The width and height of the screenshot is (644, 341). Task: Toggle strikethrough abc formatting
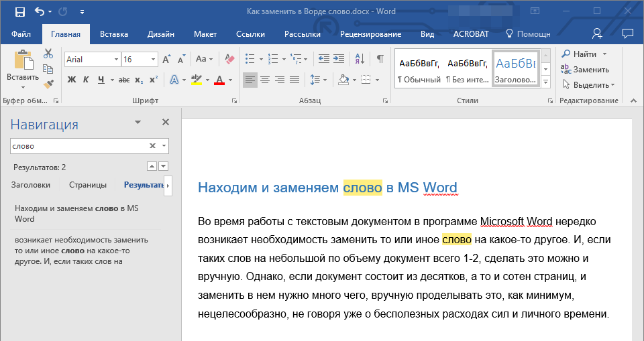[x=124, y=80]
